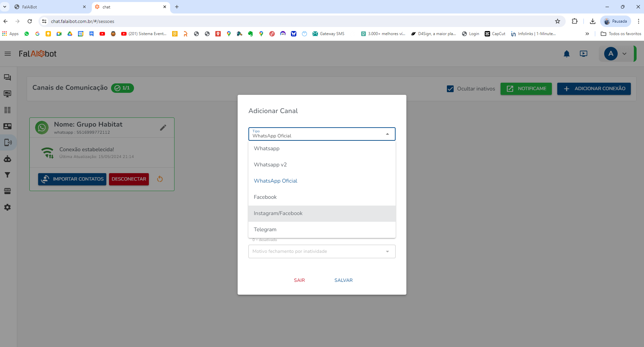Open the funnel filter icon in sidebar

coord(7,175)
